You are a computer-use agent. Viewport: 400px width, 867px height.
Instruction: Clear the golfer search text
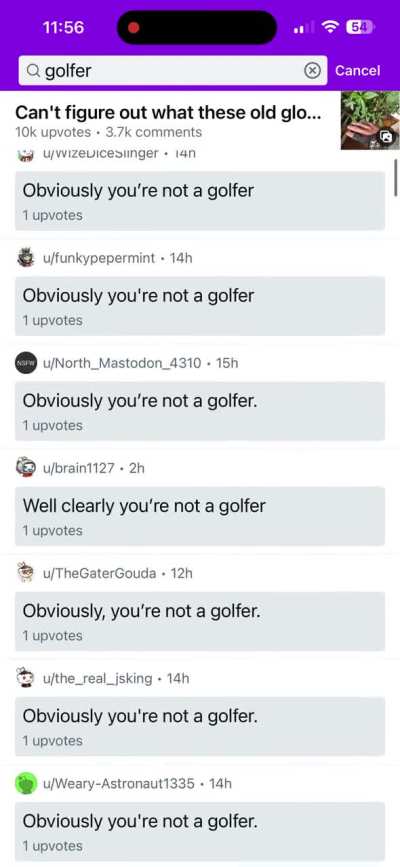pyautogui.click(x=313, y=70)
